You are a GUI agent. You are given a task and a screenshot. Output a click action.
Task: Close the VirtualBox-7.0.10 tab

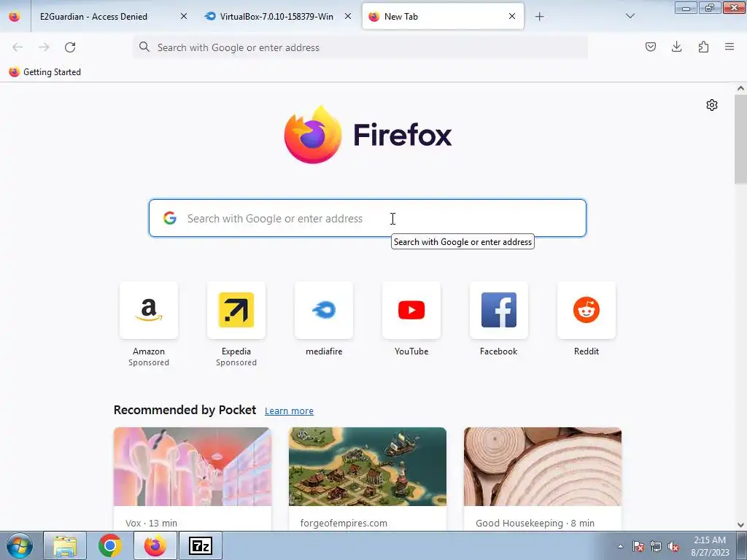pyautogui.click(x=348, y=16)
